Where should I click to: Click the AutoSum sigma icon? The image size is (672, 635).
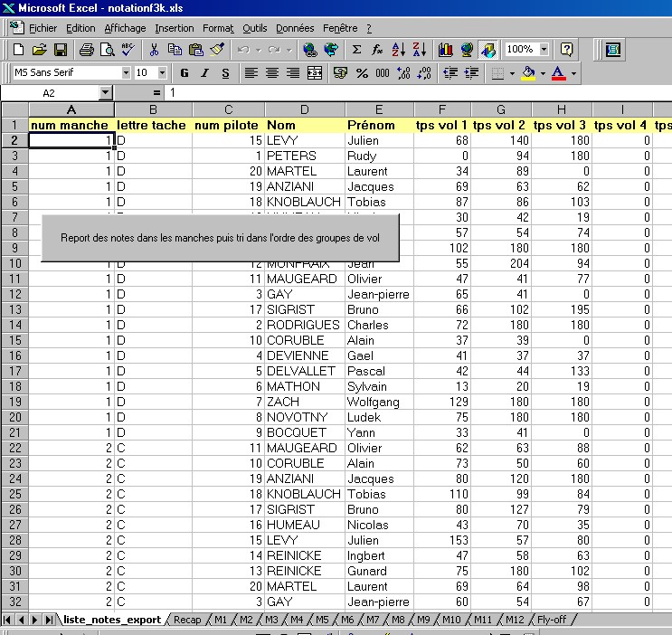coord(356,50)
